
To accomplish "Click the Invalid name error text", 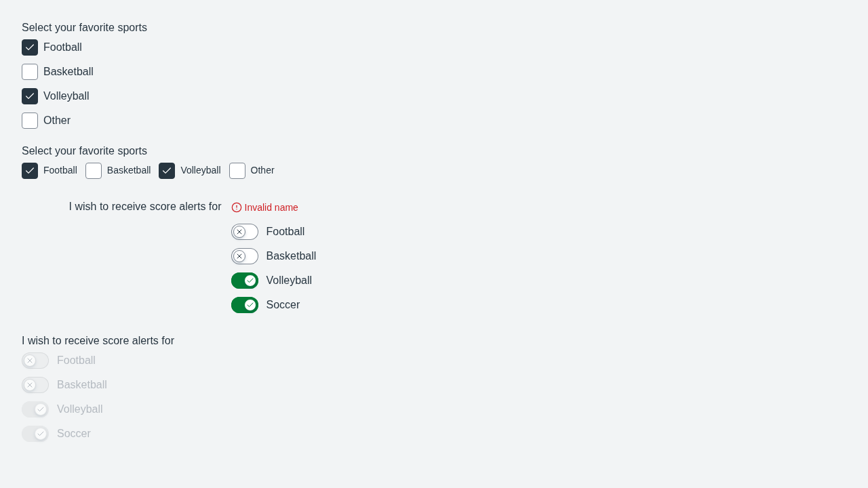I will [271, 207].
